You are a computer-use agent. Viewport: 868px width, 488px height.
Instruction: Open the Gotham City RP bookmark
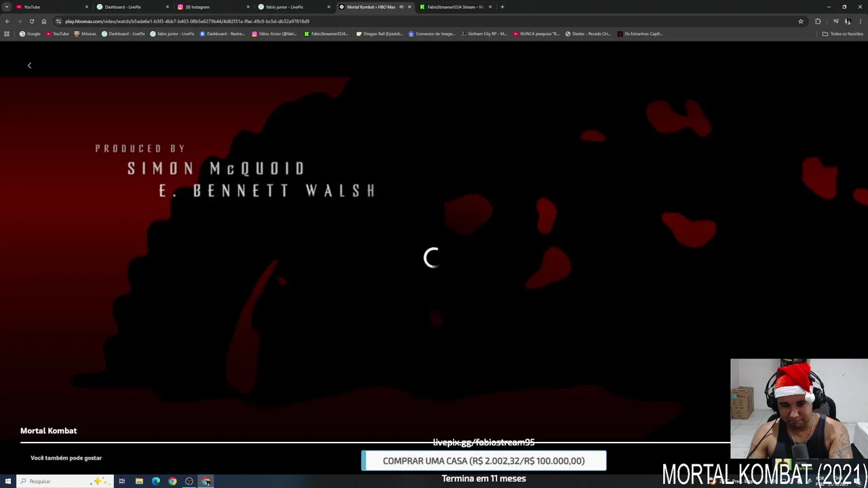(x=484, y=33)
